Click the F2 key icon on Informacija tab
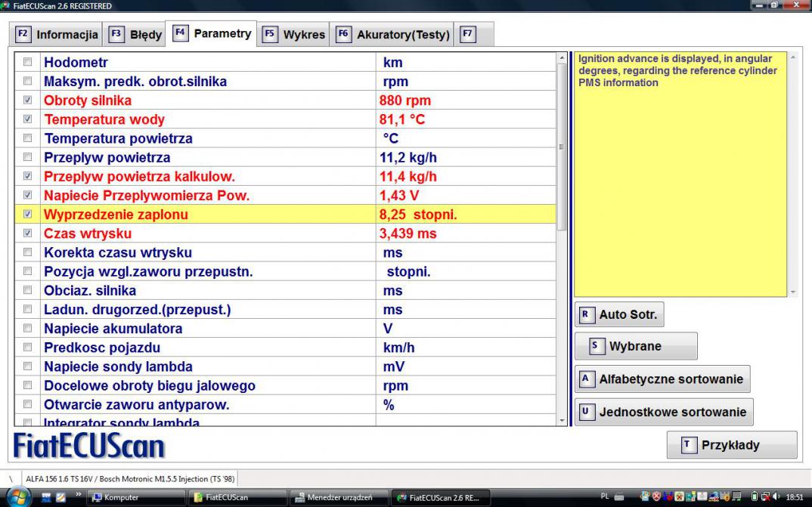Screen dimensions: 812x507 23,34
